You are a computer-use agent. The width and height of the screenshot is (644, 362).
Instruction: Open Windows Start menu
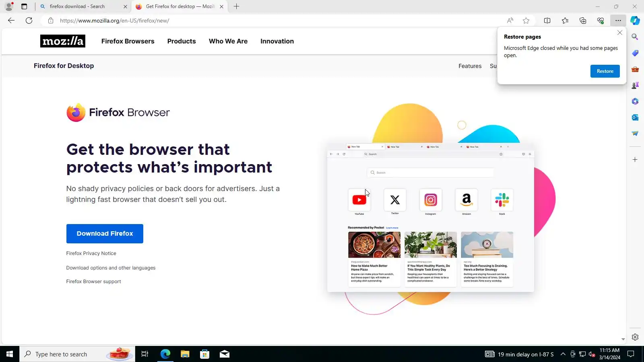(10, 354)
